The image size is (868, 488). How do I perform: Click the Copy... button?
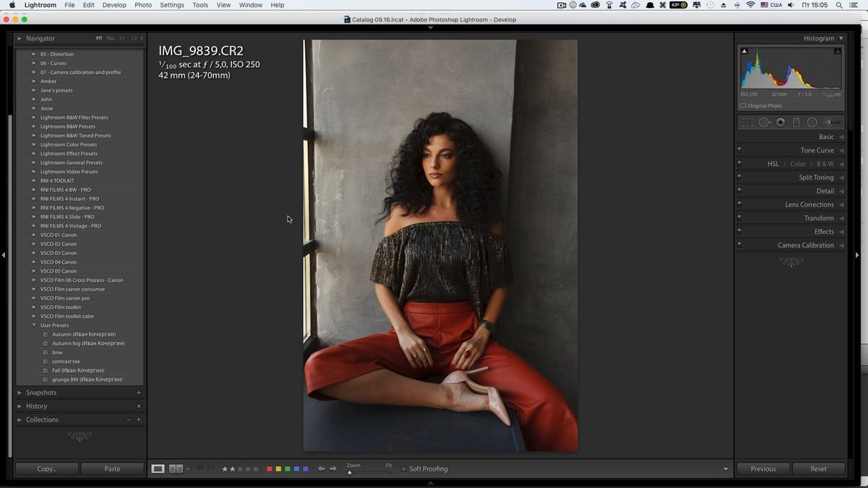coord(45,468)
